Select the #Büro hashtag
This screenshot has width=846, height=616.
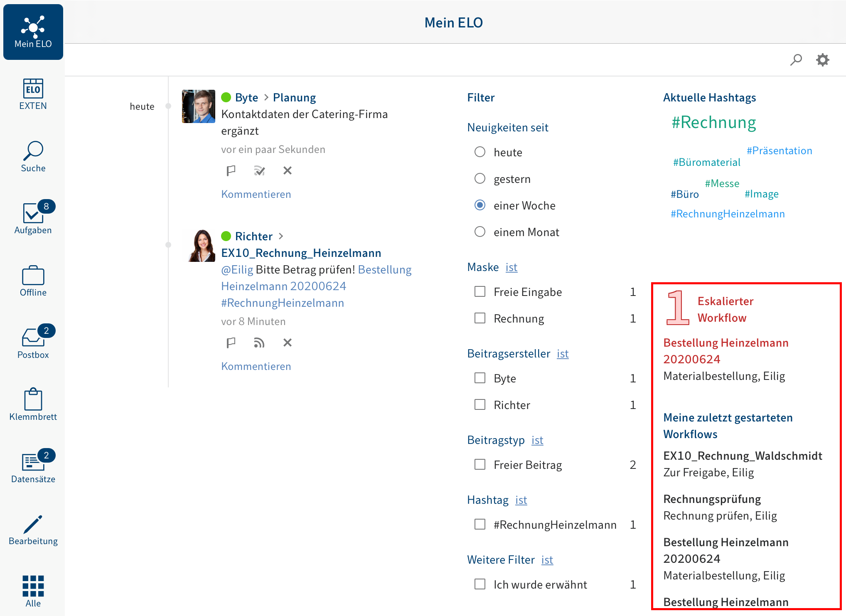(685, 195)
